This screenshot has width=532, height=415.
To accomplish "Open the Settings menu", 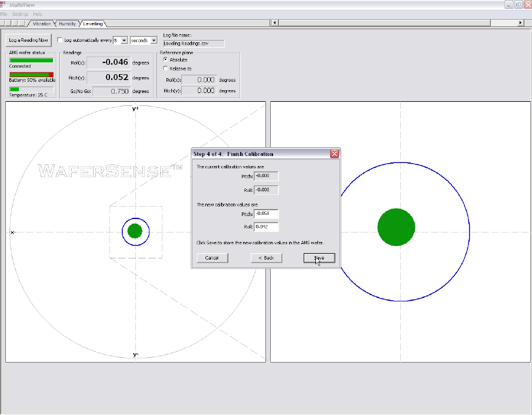I will click(x=20, y=14).
